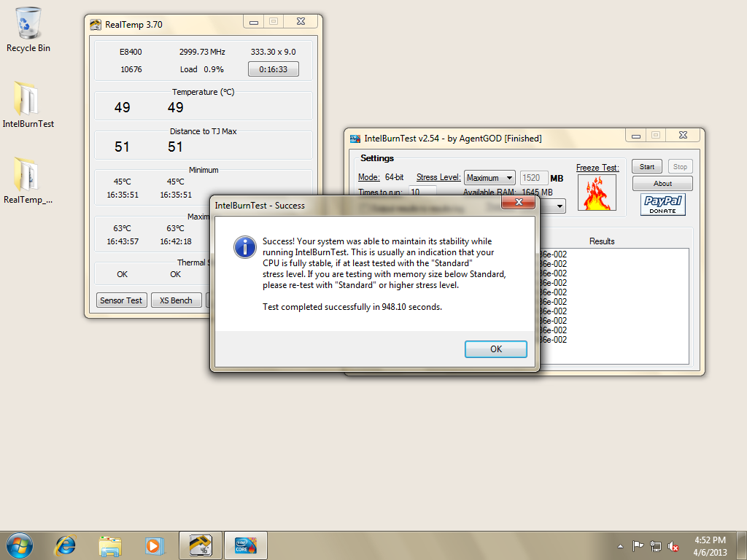Open dropdown partly hidden behind Success dialog
Screen dimensions: 747x560
coord(554,206)
